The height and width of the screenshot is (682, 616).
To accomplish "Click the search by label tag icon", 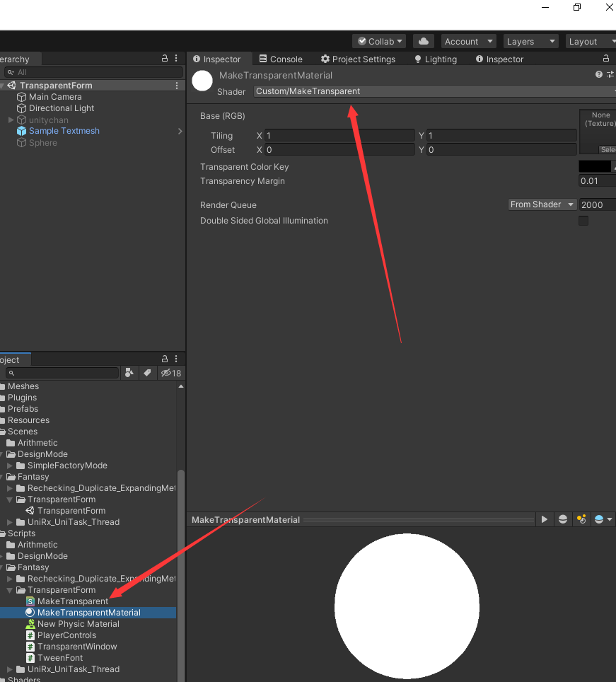I will pyautogui.click(x=147, y=373).
